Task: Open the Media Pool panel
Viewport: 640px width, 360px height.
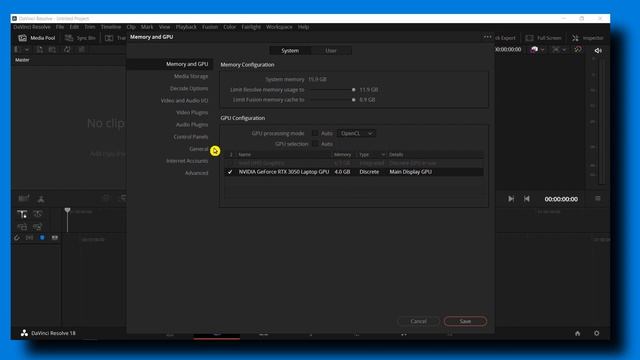Action: click(37, 38)
